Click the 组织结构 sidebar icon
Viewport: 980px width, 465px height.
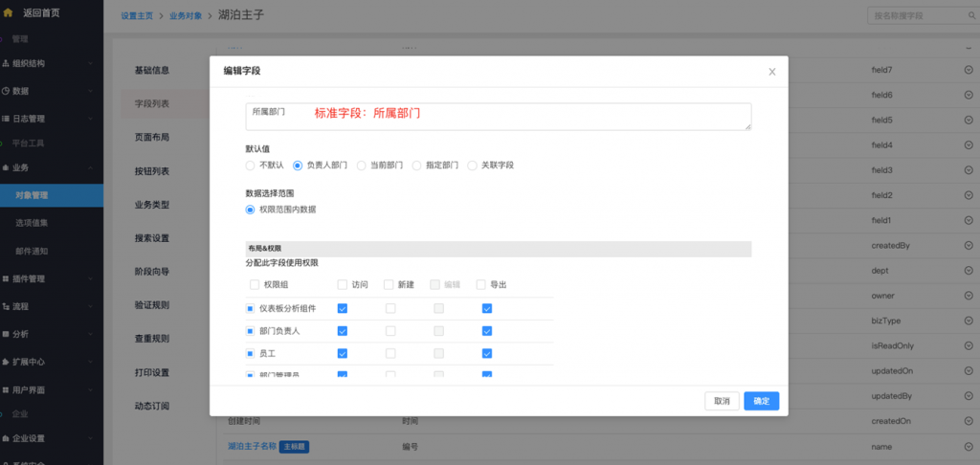point(6,64)
